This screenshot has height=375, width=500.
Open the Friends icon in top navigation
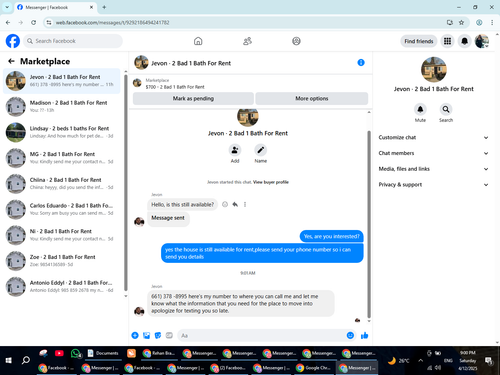(x=247, y=41)
